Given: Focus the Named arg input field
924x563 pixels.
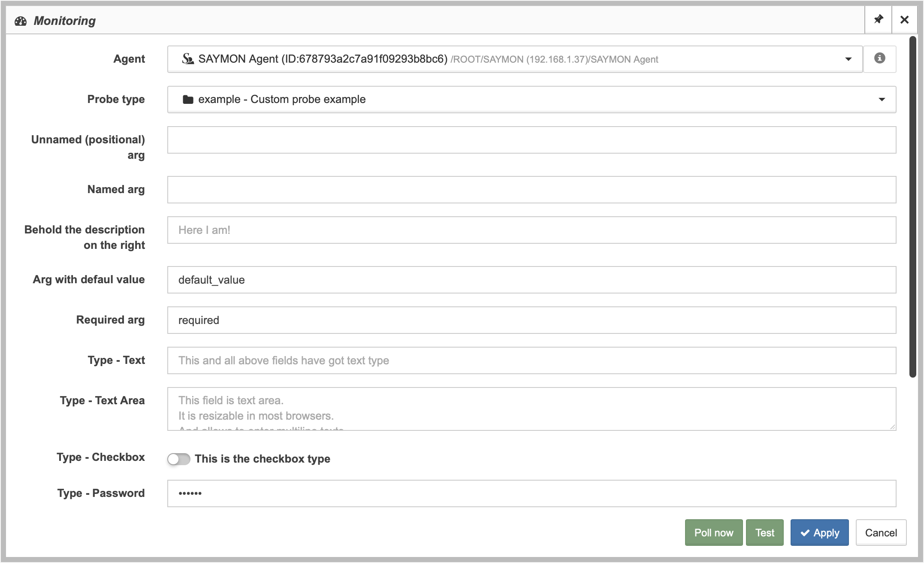Looking at the screenshot, I should click(531, 190).
